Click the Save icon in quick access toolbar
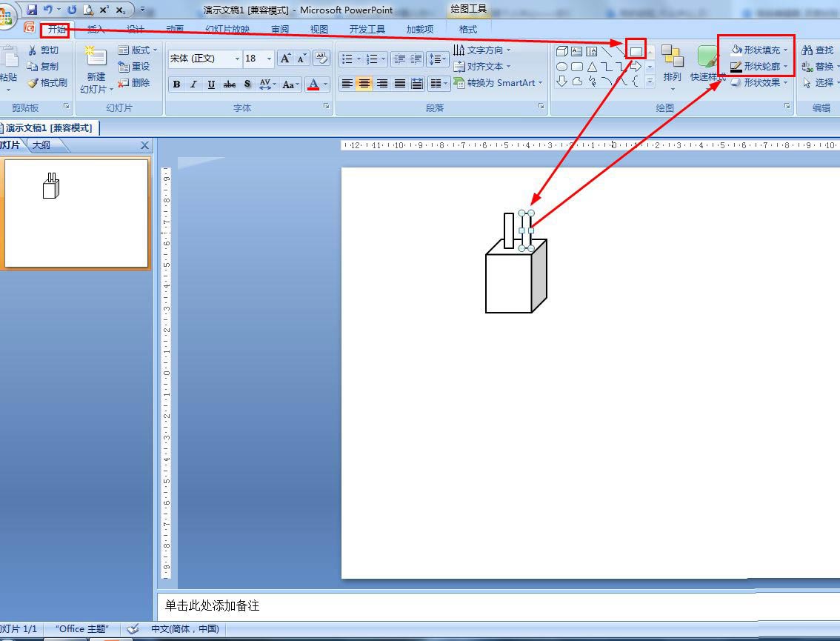The image size is (840, 641). pyautogui.click(x=32, y=10)
